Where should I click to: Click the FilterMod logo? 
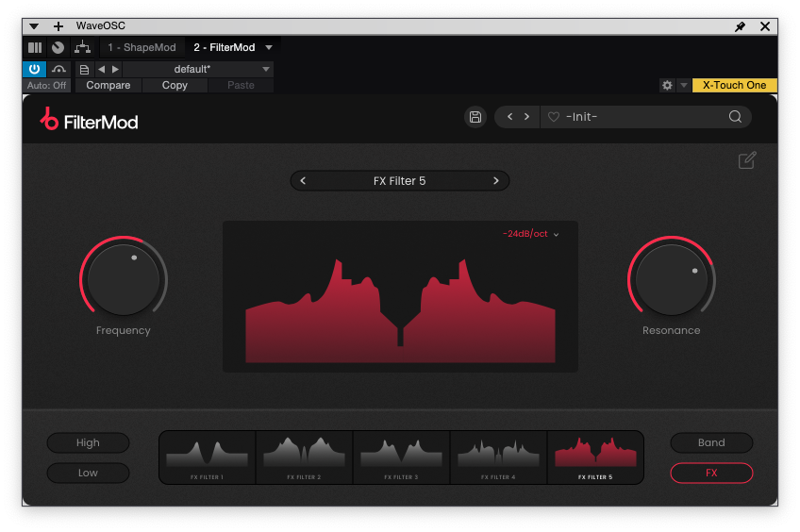pos(90,120)
